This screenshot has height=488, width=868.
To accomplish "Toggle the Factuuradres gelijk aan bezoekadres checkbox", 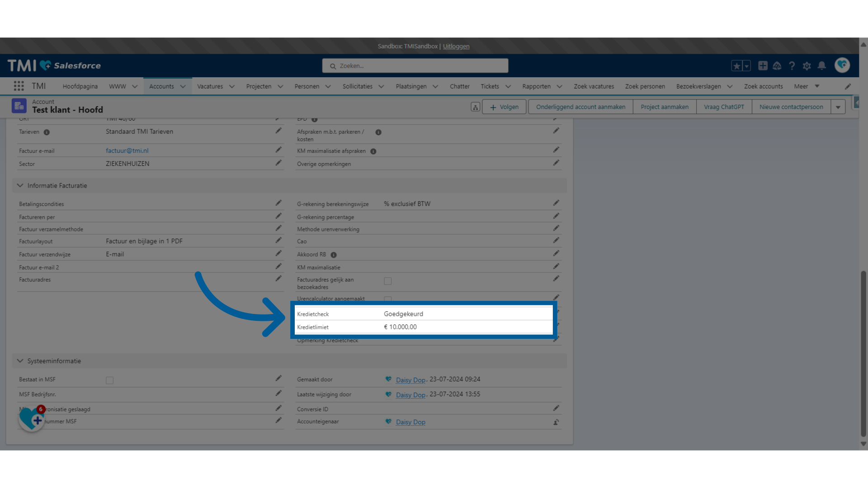I will pyautogui.click(x=387, y=281).
